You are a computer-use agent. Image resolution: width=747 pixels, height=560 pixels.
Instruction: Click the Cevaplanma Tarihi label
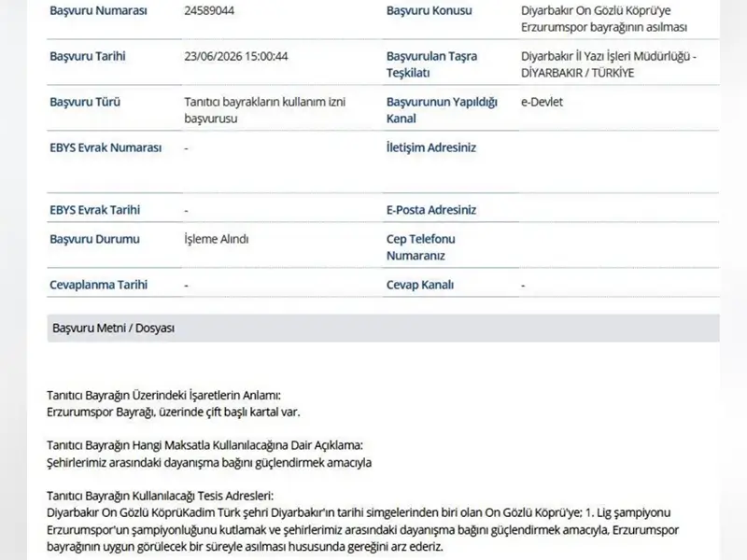[98, 285]
